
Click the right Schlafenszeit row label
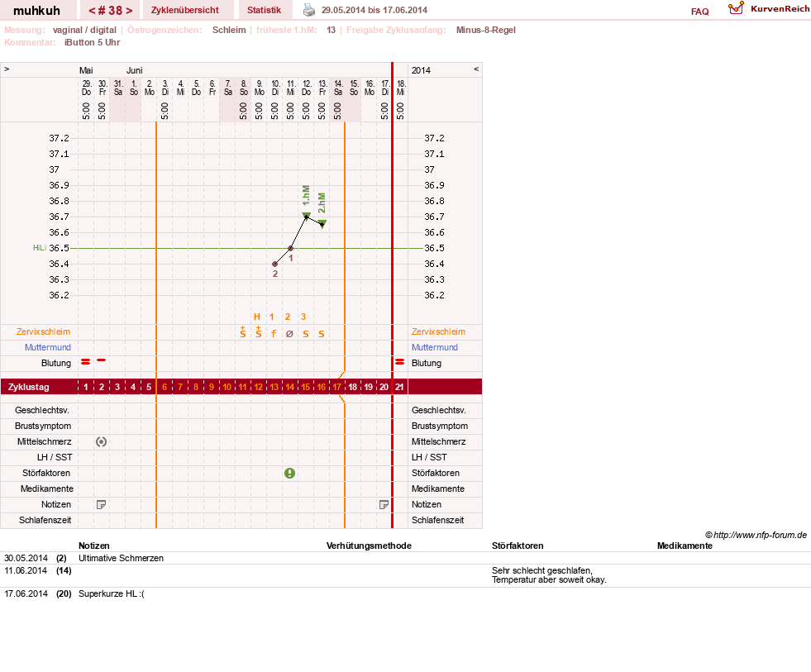coord(437,520)
